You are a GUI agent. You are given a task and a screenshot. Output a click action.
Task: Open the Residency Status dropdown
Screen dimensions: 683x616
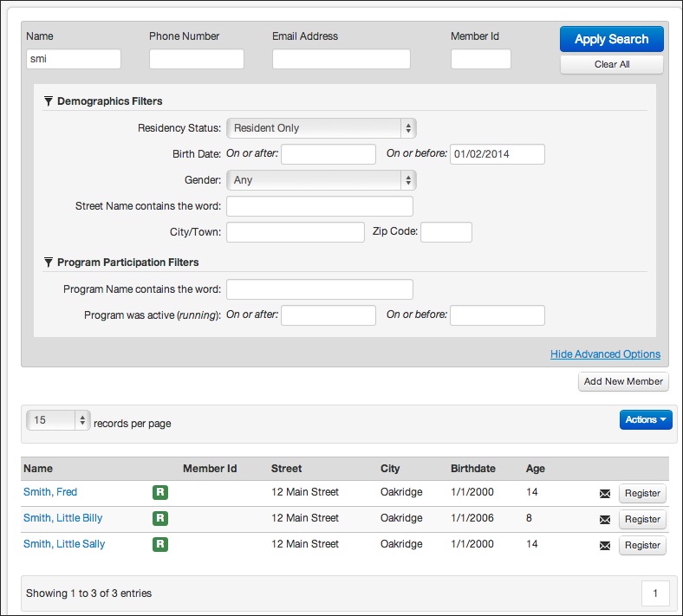click(322, 128)
